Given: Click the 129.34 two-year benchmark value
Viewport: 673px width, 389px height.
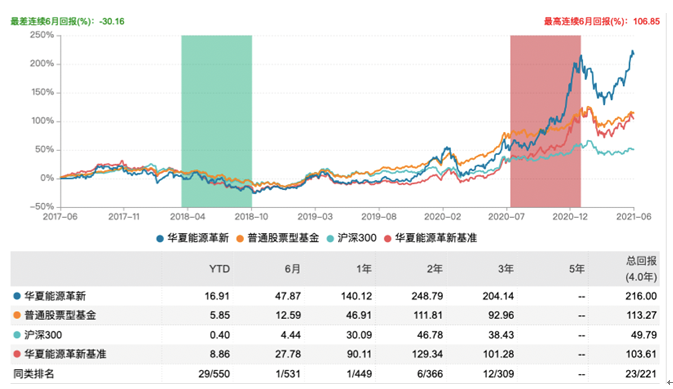Looking at the screenshot, I should [x=427, y=355].
